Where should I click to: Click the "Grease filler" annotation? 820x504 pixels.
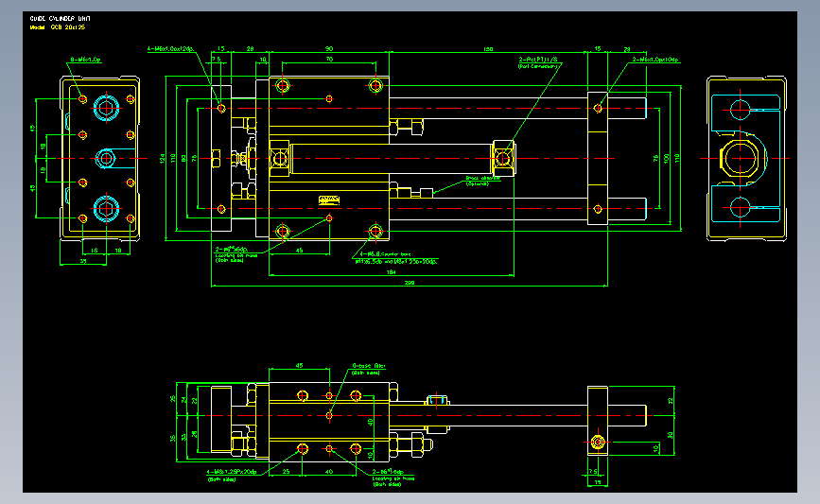(x=369, y=366)
